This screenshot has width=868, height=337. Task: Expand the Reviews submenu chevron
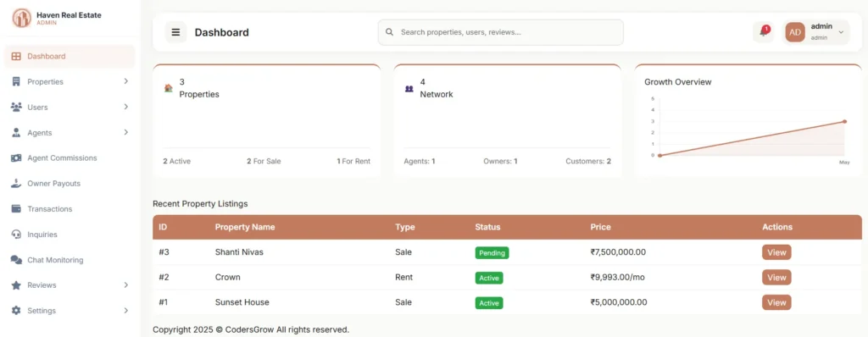(126, 285)
